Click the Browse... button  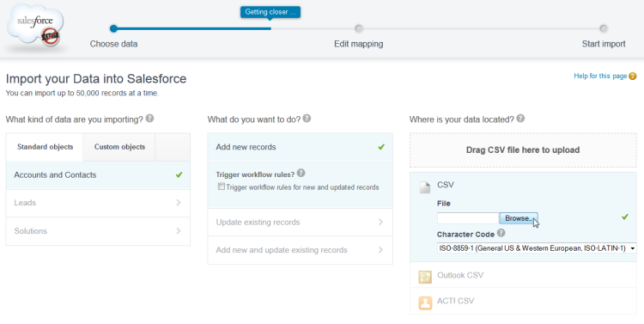(x=519, y=218)
